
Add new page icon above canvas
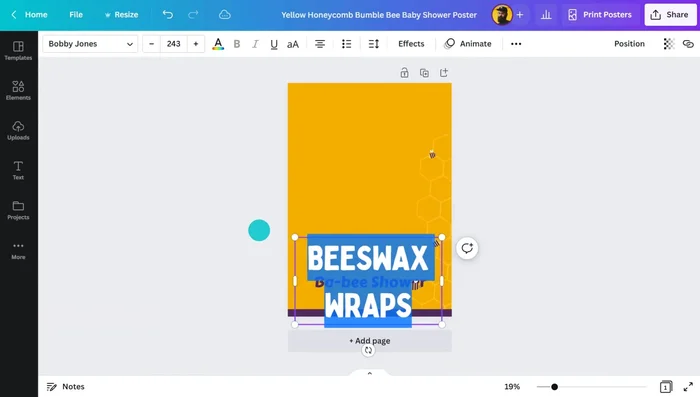click(x=444, y=73)
